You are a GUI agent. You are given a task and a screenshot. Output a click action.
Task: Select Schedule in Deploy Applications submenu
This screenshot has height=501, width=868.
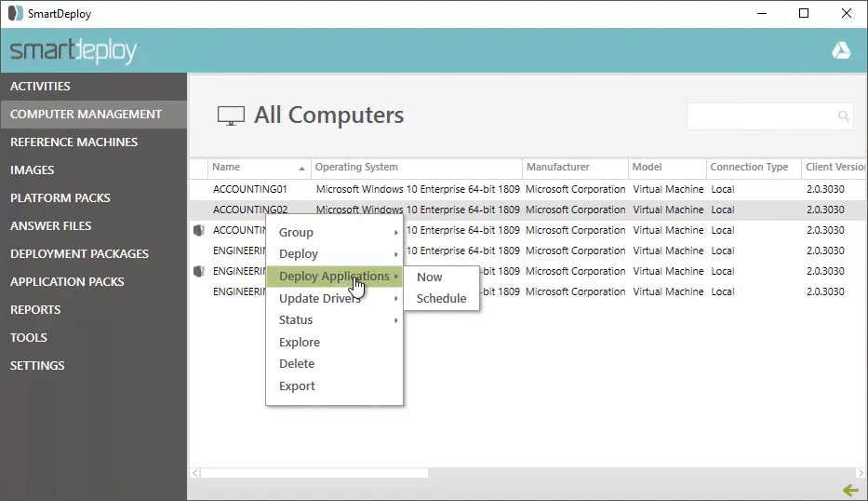pos(441,298)
